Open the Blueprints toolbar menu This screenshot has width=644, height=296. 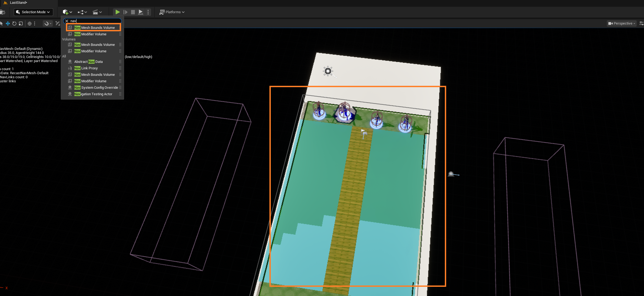click(x=82, y=12)
